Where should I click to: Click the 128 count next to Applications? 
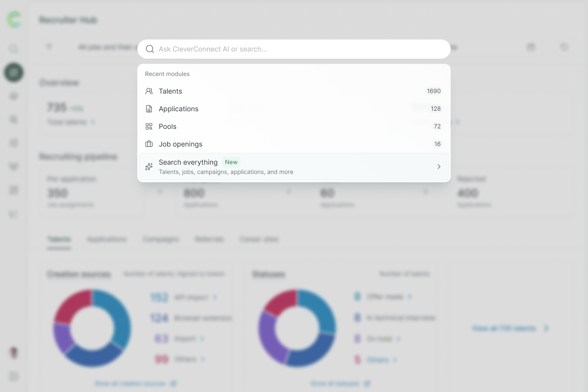(436, 109)
